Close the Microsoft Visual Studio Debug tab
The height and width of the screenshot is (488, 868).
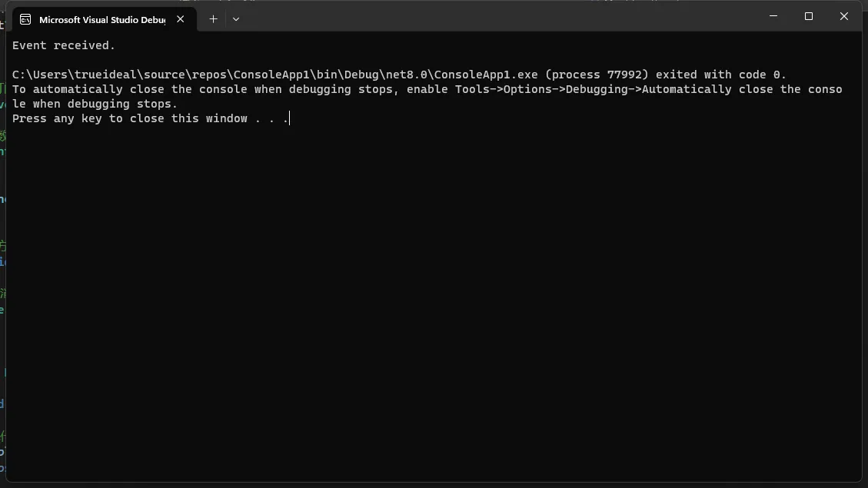coord(181,18)
